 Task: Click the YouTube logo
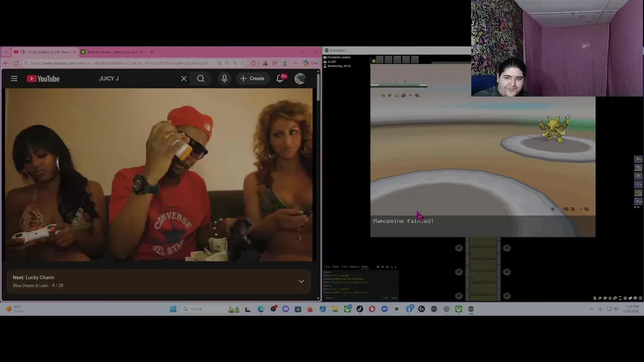[43, 78]
